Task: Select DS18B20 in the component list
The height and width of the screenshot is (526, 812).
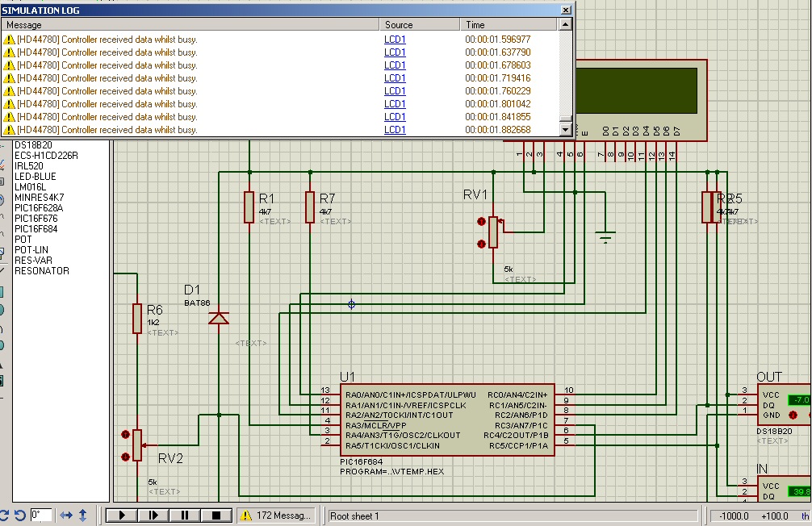Action: pyautogui.click(x=33, y=145)
